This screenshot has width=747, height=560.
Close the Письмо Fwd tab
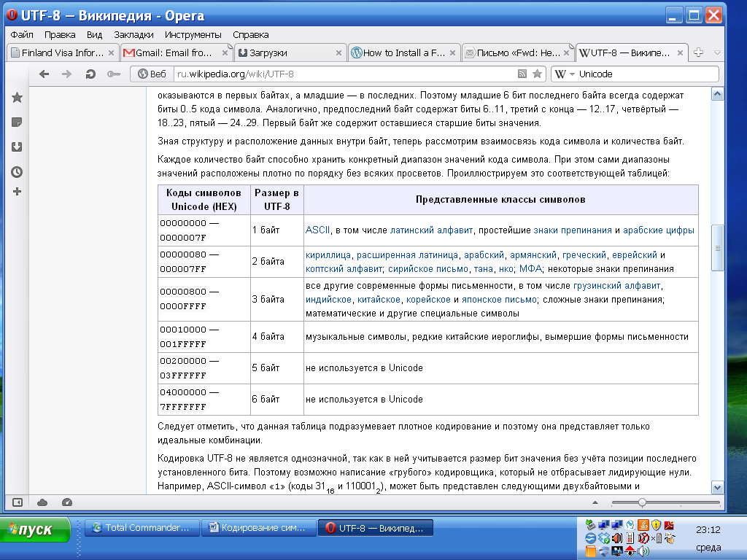(x=566, y=52)
